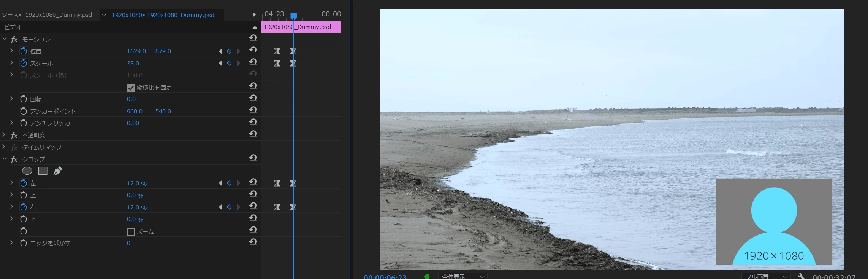Click the 位置 X value 1629.0
The width and height of the screenshot is (868, 279).
click(x=136, y=51)
